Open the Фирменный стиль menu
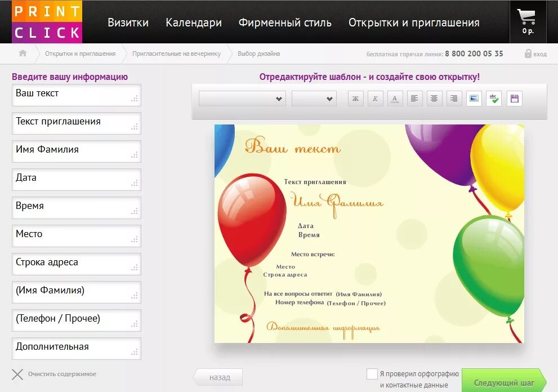This screenshot has height=392, width=558. pyautogui.click(x=285, y=23)
